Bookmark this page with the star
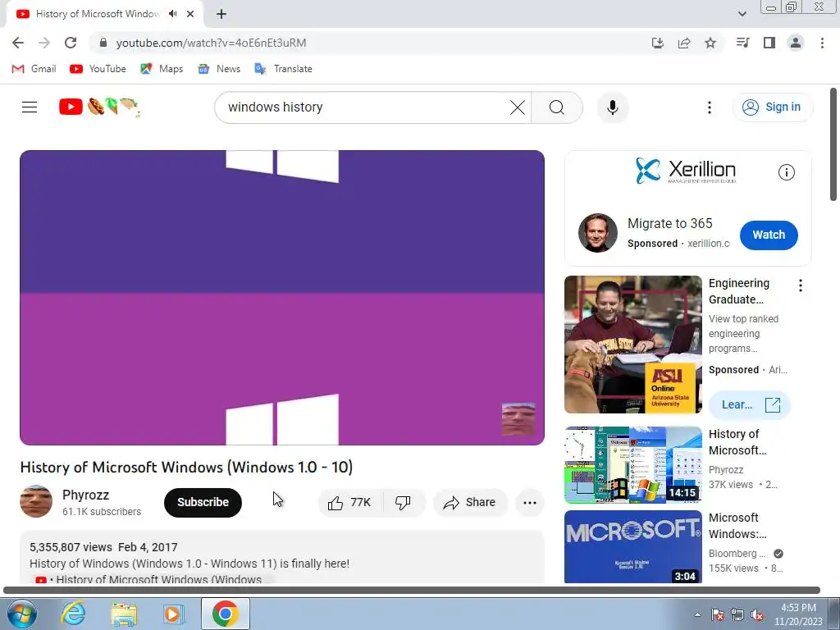 point(710,43)
